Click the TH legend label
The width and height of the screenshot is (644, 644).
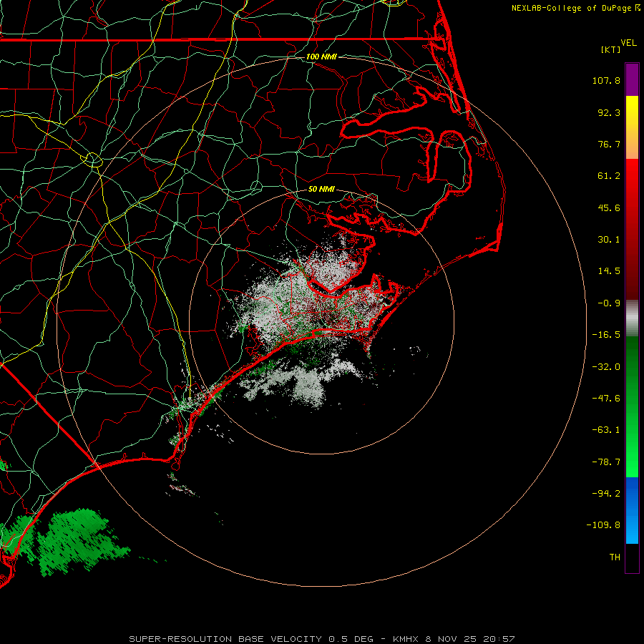(x=615, y=557)
